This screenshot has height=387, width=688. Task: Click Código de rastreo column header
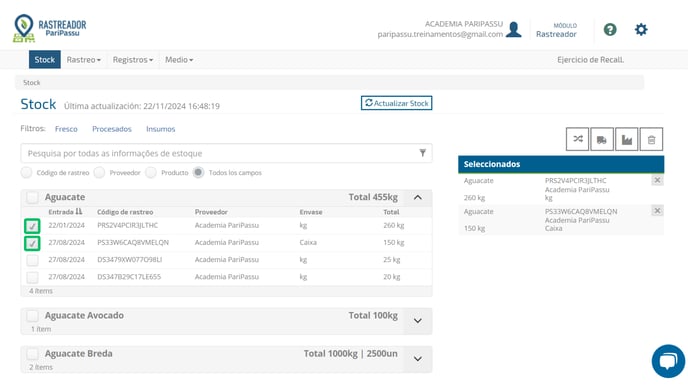(x=125, y=212)
